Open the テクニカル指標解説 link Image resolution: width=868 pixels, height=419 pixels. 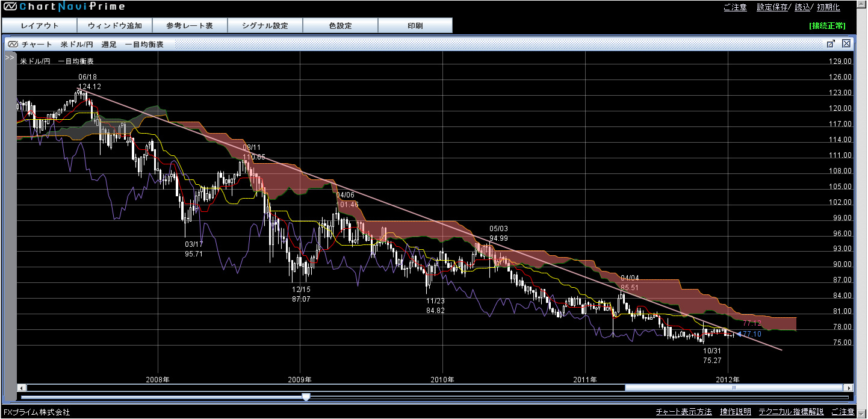click(790, 412)
